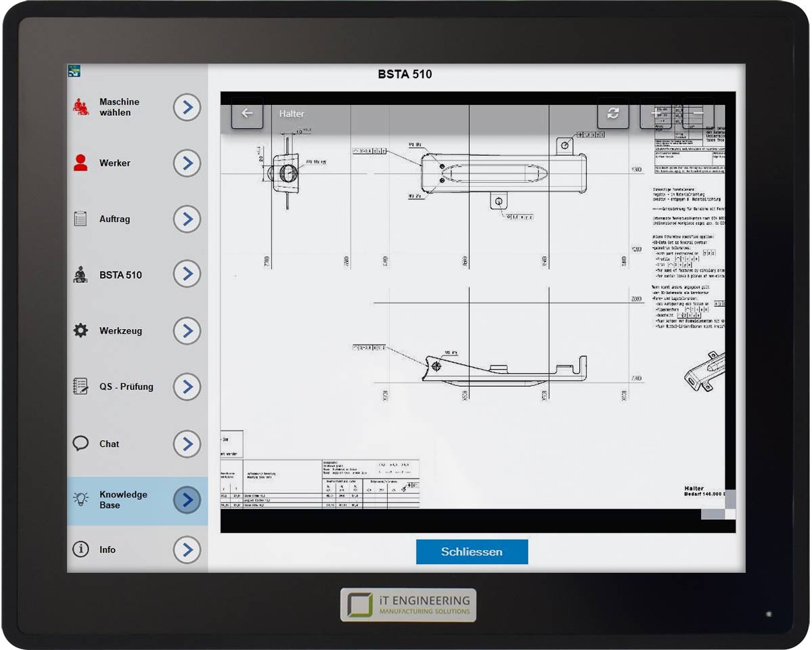The image size is (812, 650).
Task: Expand the Auftrag entry using its arrow
Action: (187, 219)
